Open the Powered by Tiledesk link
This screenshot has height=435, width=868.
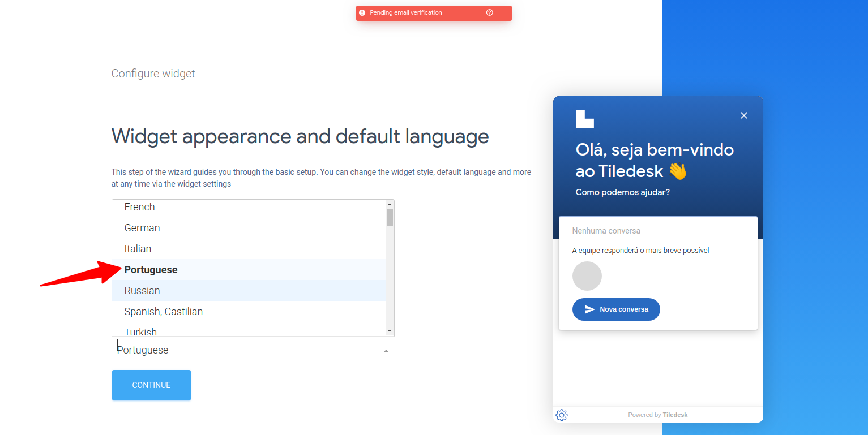click(x=658, y=415)
